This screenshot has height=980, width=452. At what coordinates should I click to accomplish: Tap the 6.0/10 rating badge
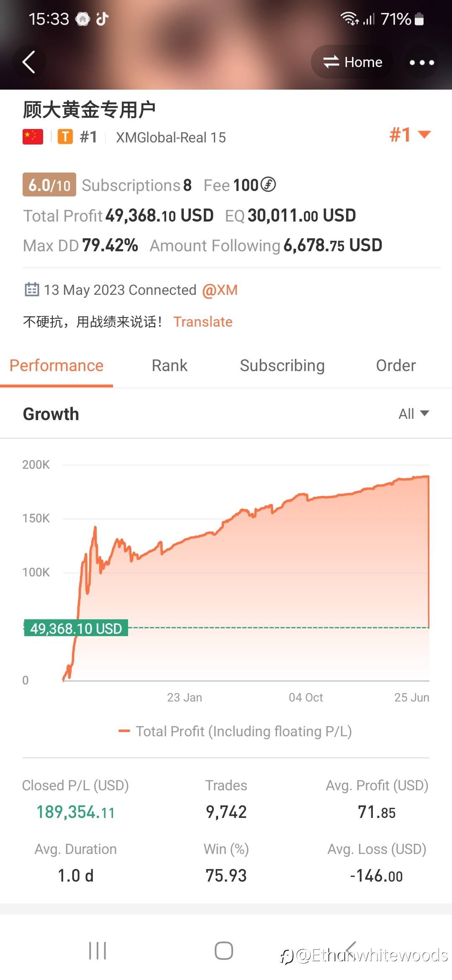49,185
